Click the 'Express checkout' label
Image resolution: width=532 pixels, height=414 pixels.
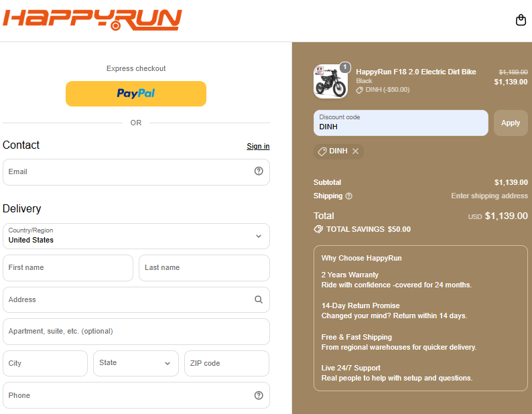[x=136, y=68]
